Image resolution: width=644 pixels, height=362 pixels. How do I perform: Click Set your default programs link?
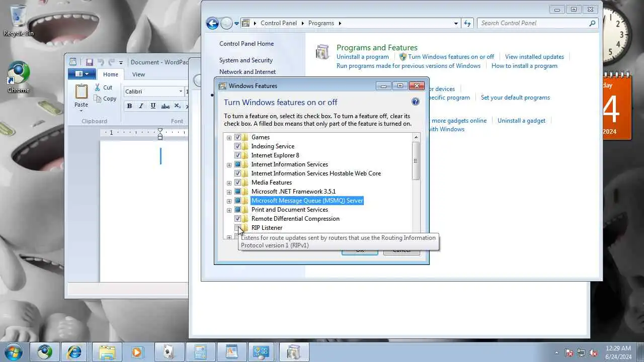pyautogui.click(x=515, y=98)
